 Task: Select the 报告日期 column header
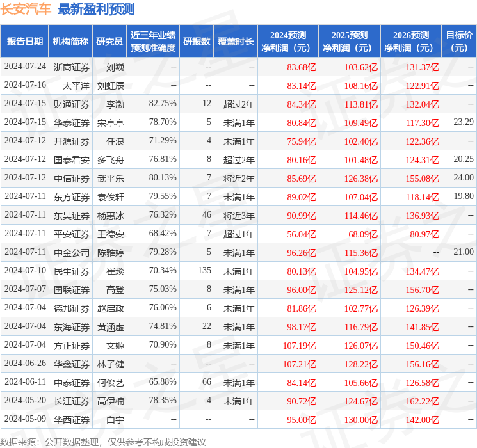pos(25,42)
